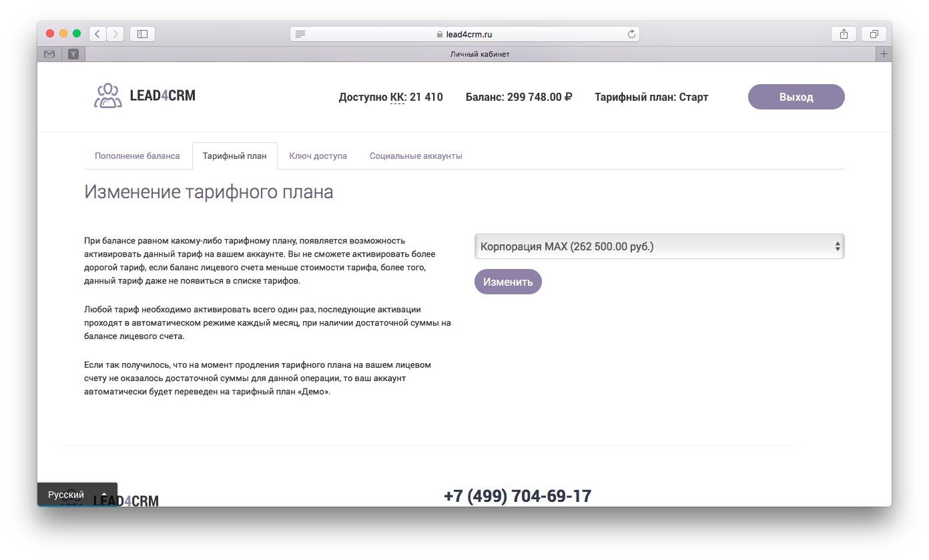Viewport: 929px width, 560px height.
Task: Click the Y extension icon near the toolbar
Action: point(73,53)
